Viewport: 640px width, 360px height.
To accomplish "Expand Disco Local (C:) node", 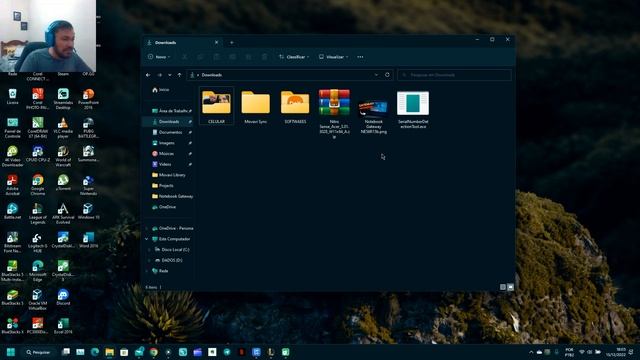I will (150, 249).
